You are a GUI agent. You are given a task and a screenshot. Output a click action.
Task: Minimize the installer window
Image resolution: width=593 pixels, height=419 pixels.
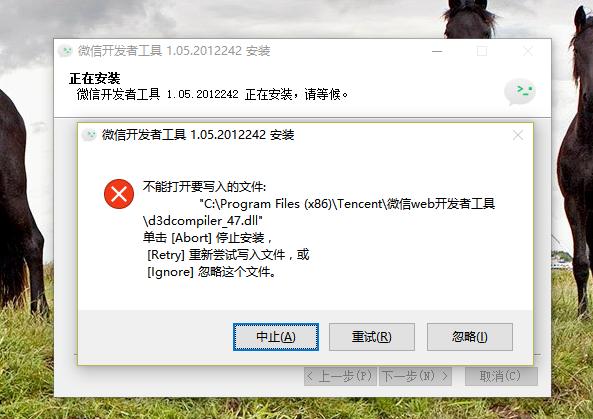click(x=437, y=51)
